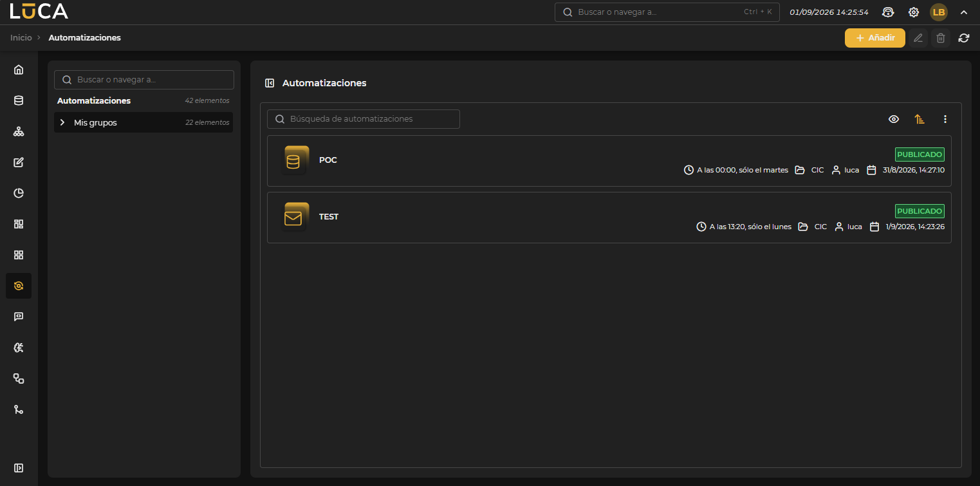Click the refresh icon in breadcrumb bar

(x=964, y=38)
